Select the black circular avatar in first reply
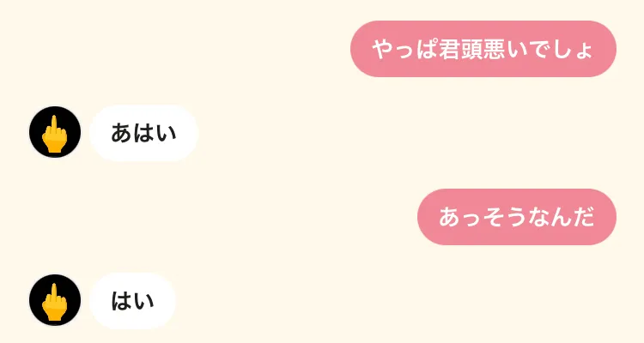Image resolution: width=644 pixels, height=343 pixels. tap(55, 132)
